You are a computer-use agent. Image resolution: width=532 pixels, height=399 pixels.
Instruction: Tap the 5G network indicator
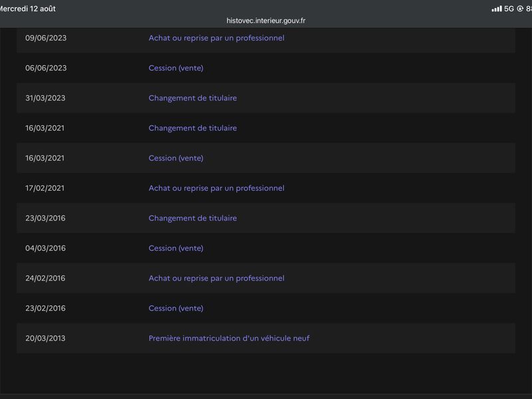509,9
